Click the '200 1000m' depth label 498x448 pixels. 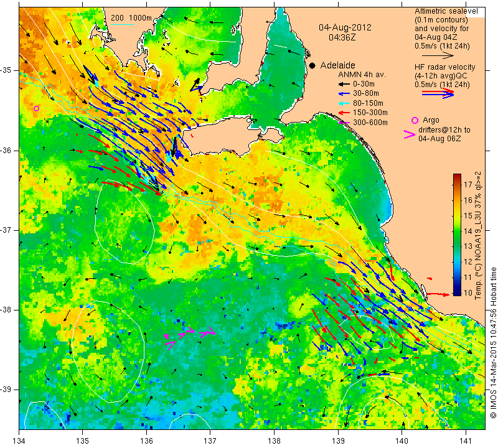click(x=131, y=18)
